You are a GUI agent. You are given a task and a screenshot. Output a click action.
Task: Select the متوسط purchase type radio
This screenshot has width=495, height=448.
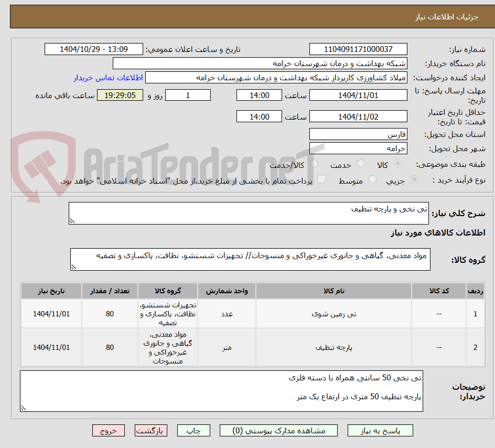(x=372, y=179)
